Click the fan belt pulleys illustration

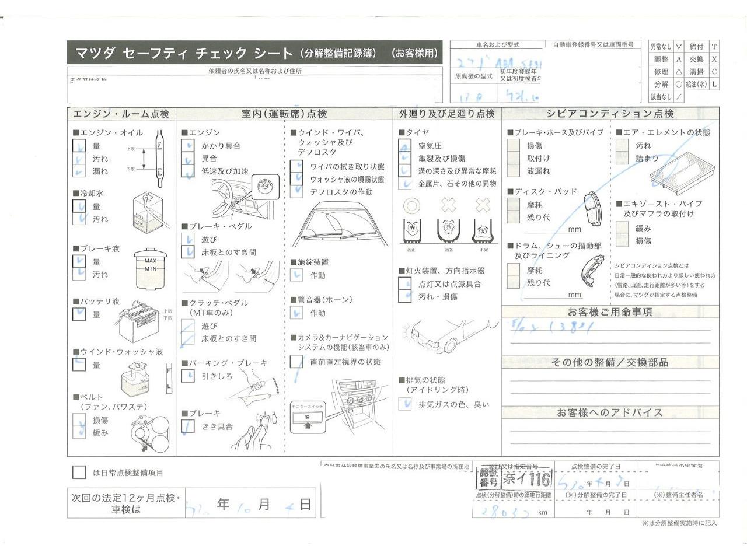[x=151, y=434]
